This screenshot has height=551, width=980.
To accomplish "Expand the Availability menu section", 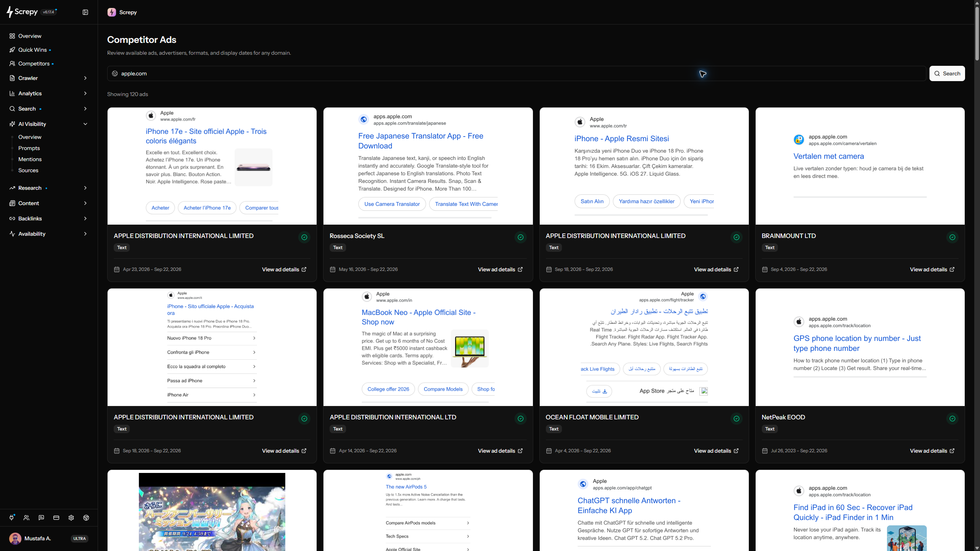I will 49,234.
